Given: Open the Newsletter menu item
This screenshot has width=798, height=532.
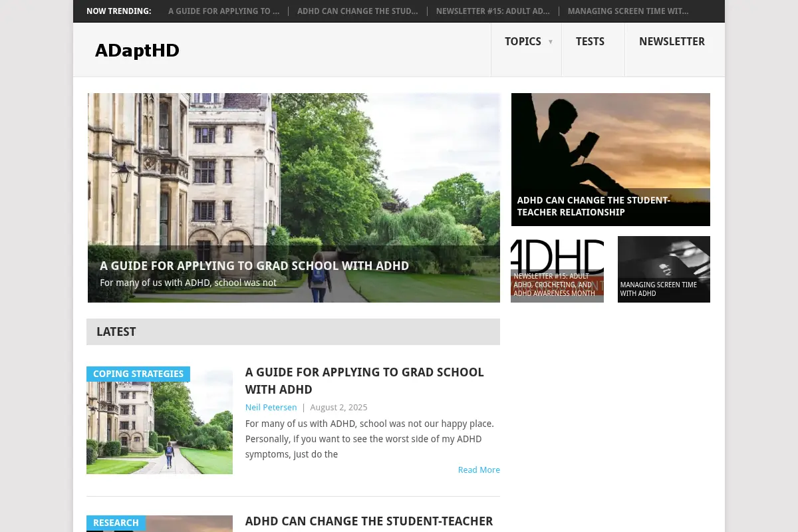Looking at the screenshot, I should click(x=672, y=41).
